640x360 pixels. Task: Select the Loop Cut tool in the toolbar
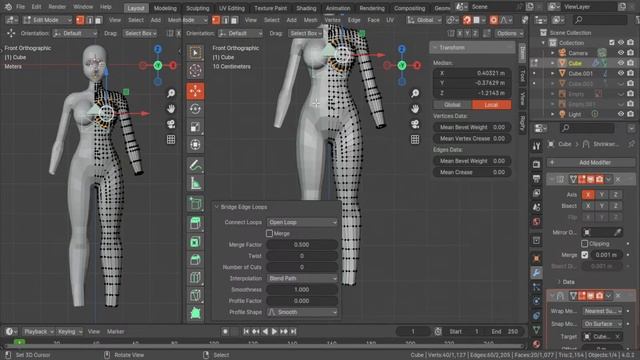[195, 278]
